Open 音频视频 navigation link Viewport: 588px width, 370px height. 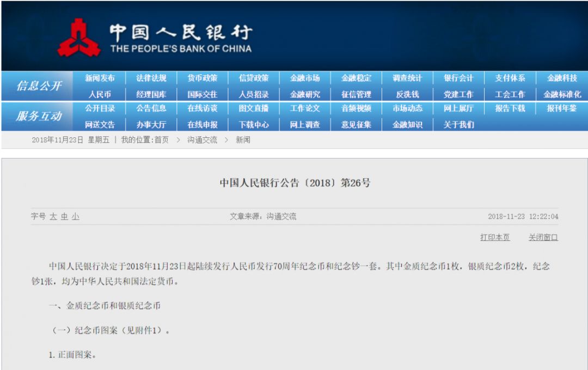click(x=356, y=108)
